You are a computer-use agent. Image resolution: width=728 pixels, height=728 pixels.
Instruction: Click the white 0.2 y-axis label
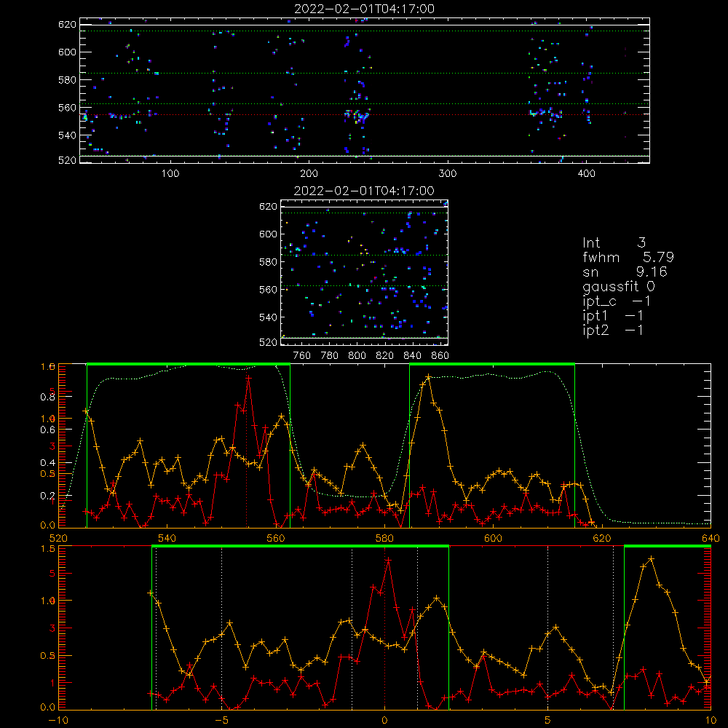47,496
